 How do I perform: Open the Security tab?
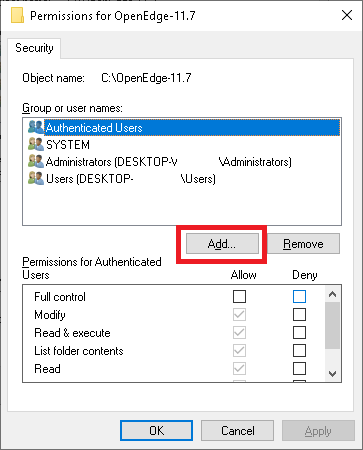34,48
